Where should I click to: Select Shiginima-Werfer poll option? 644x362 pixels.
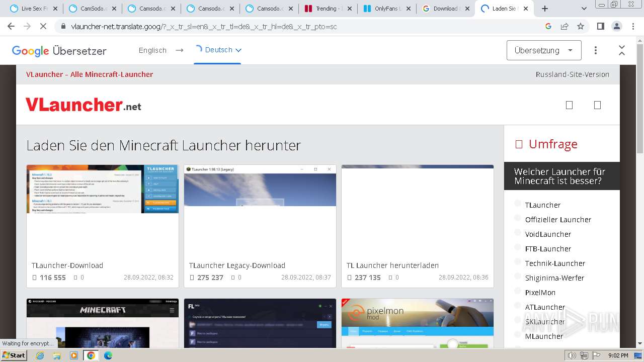point(518,277)
